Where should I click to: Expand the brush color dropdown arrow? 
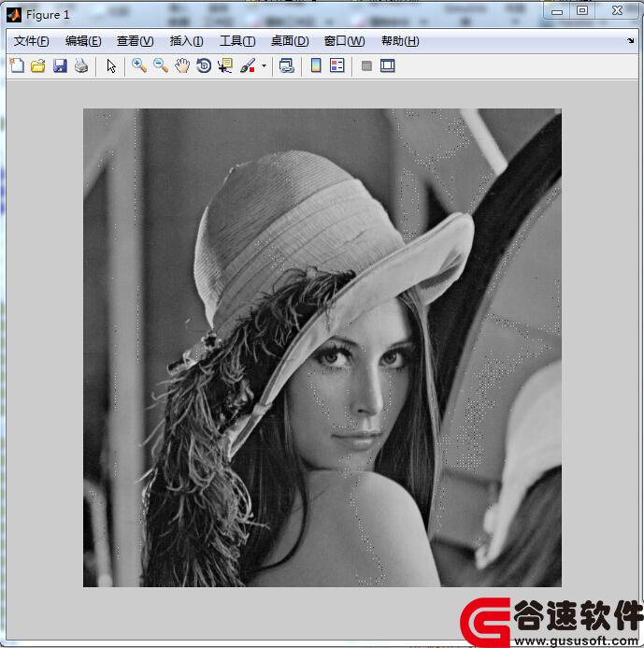point(264,65)
